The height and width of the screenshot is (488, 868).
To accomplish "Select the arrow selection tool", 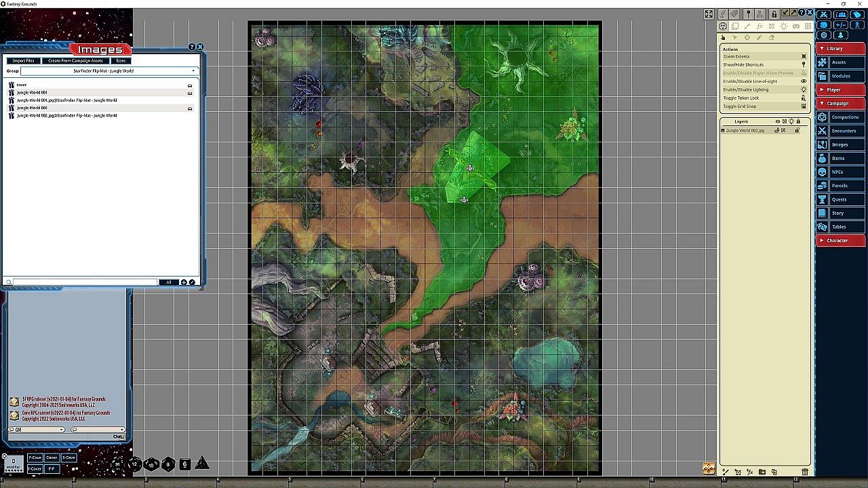I will 735,38.
